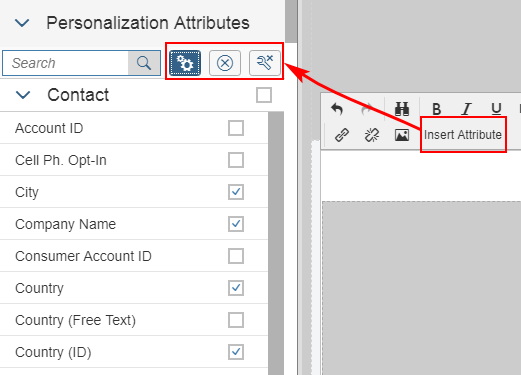Check the Country (Free Text) checkbox
The image size is (521, 375).
[236, 320]
